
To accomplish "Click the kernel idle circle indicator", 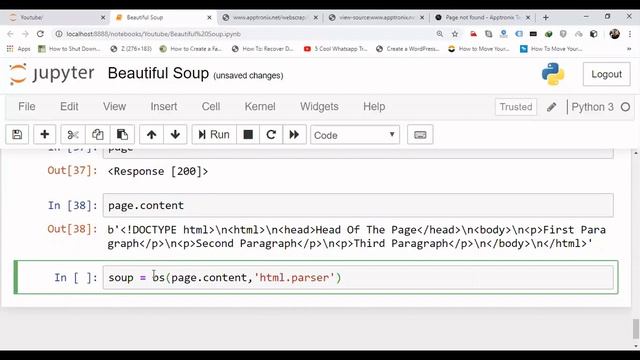I will point(625,107).
